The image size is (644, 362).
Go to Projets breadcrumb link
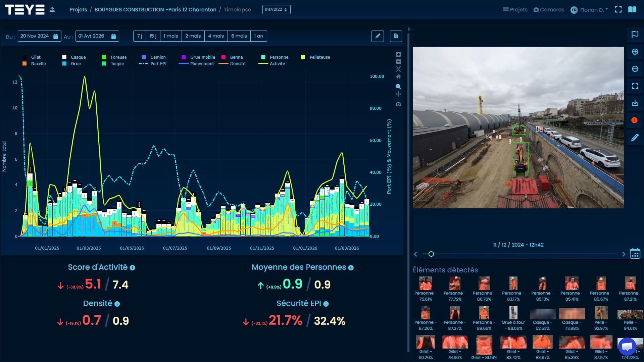[78, 10]
